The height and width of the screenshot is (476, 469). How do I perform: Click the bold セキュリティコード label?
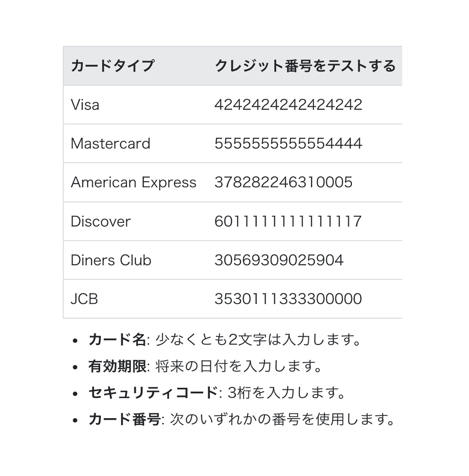pyautogui.click(x=153, y=393)
